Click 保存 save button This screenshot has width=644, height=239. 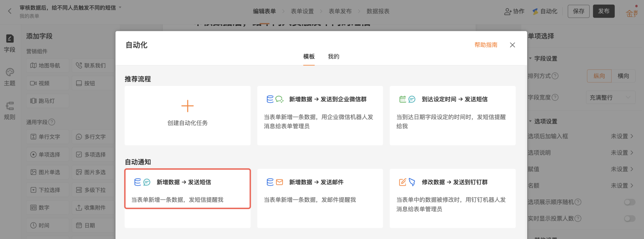pos(579,11)
